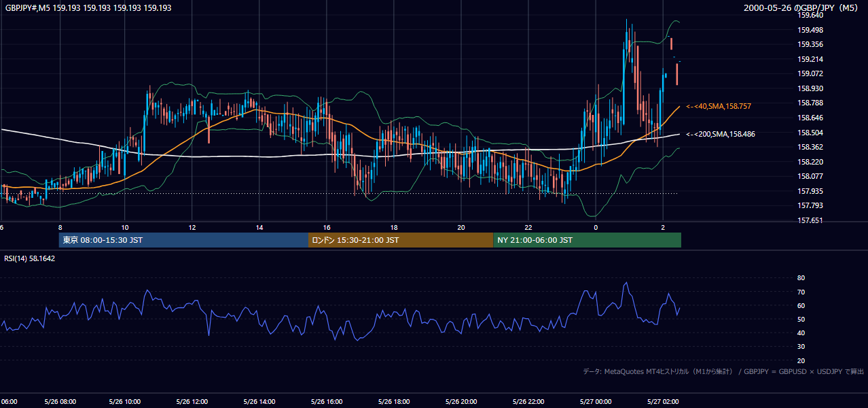
Task: Click hour tick 12 under the price chart
Action: click(192, 227)
